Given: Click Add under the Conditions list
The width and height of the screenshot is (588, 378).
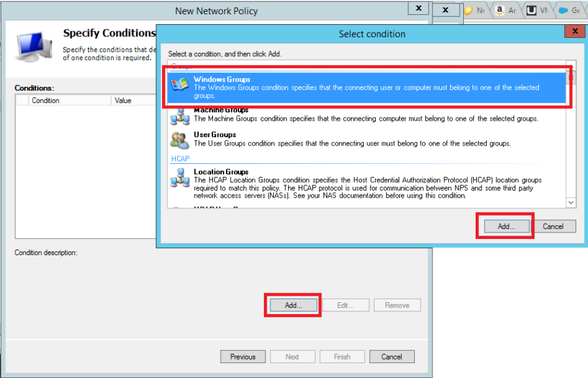Looking at the screenshot, I should (293, 304).
